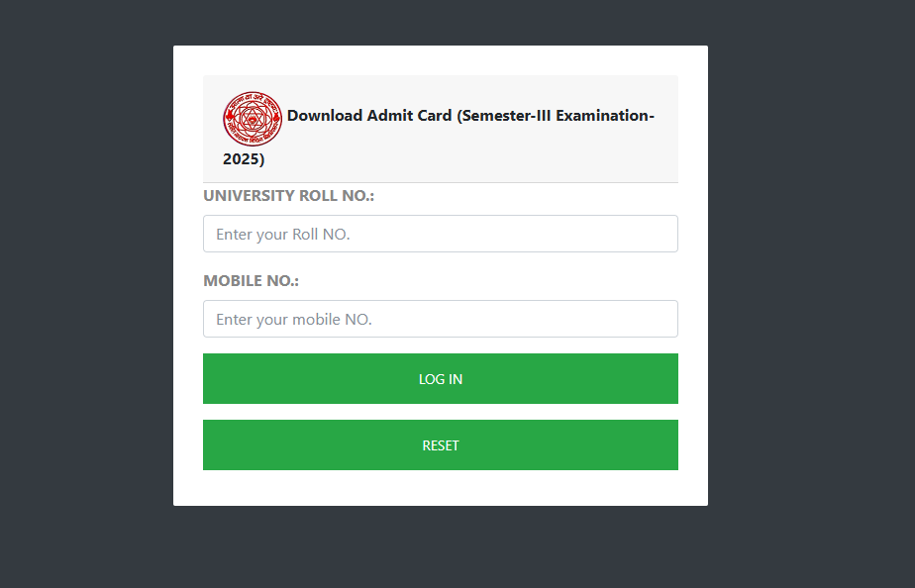This screenshot has height=588, width=915.
Task: Click the UNIVERSITY ROLL NO. label
Action: click(288, 196)
